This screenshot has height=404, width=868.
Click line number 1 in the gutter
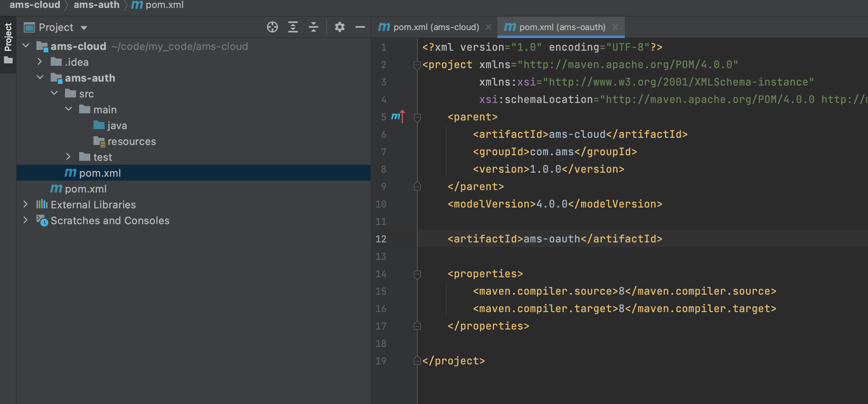pos(384,48)
